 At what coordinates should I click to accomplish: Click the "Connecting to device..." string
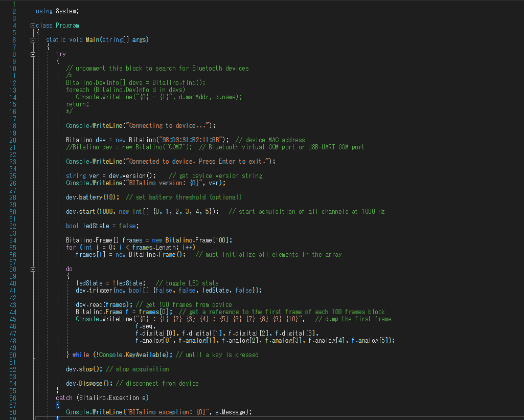168,126
